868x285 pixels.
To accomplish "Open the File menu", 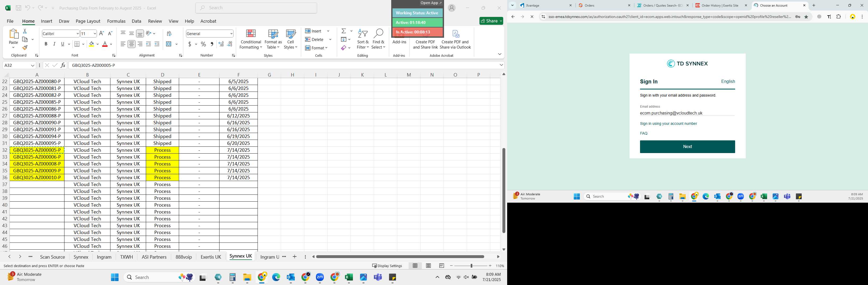I will 10,21.
